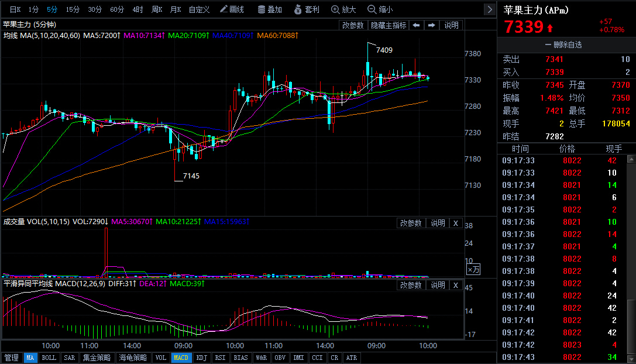Select the BIAS indicator tab
The image size is (636, 364).
[x=240, y=358]
